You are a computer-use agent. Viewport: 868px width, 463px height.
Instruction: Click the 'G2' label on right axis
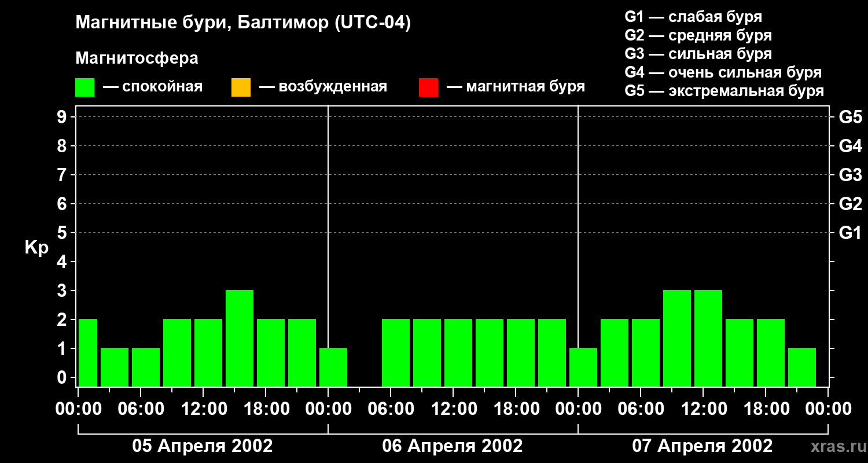click(x=850, y=204)
